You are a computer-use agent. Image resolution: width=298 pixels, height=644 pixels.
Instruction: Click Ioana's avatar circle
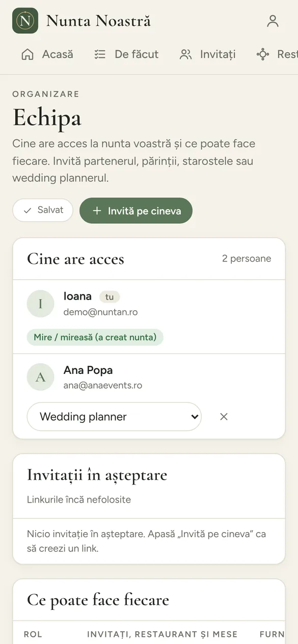click(x=40, y=304)
